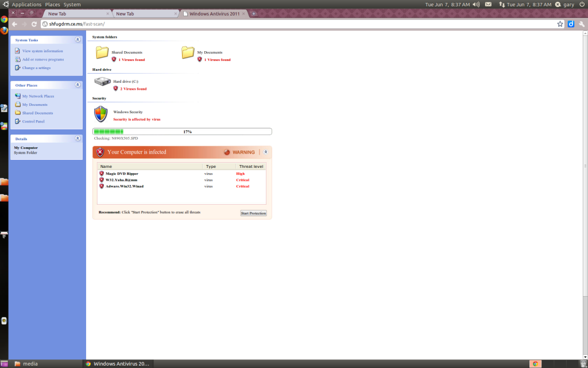Click the browser forward arrow
Screen dimensions: 588x368
coord(24,24)
